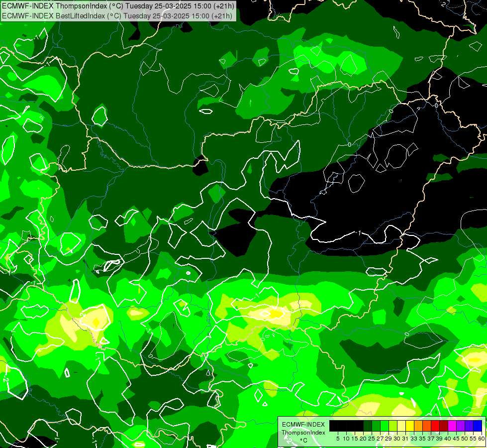Click the "°C" unit label in legend

(304, 441)
